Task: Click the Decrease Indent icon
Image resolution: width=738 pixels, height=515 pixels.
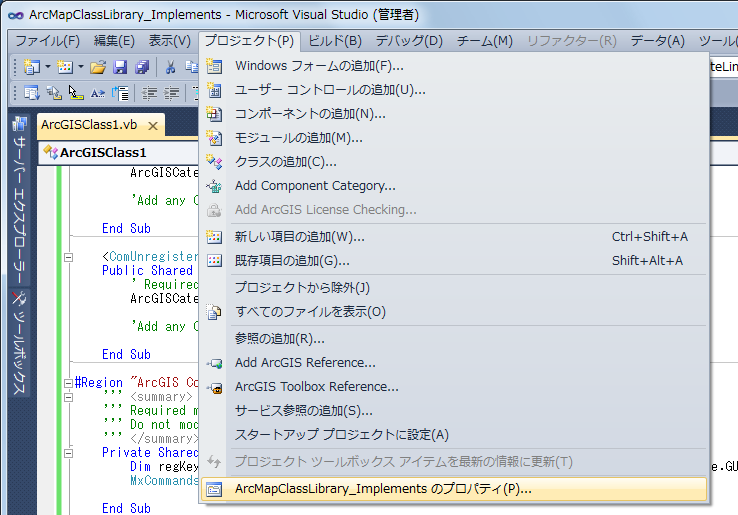Action: 149,93
